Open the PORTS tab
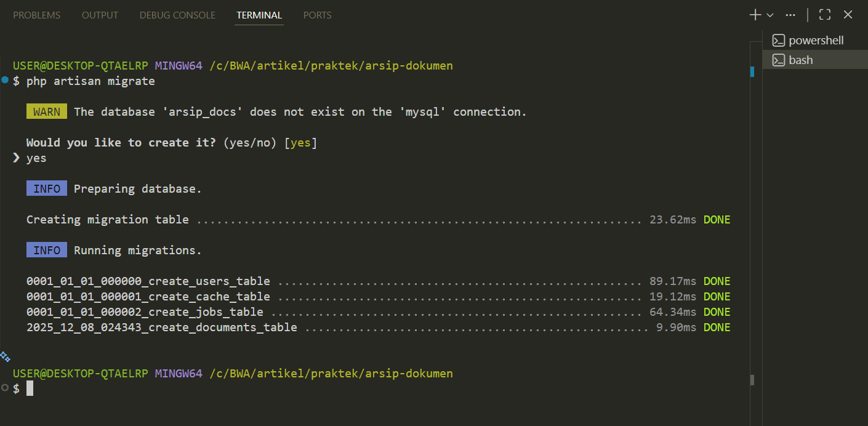Image resolution: width=868 pixels, height=426 pixels. point(317,15)
